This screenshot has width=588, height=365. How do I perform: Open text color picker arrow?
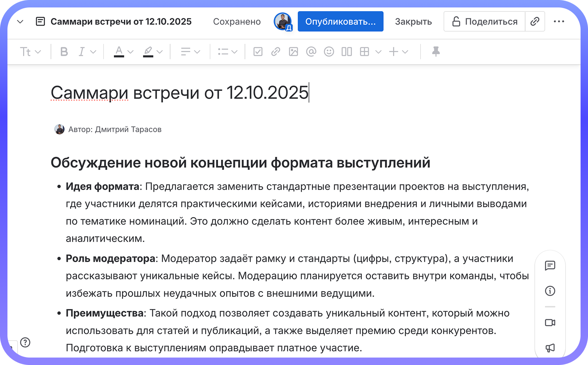point(131,52)
